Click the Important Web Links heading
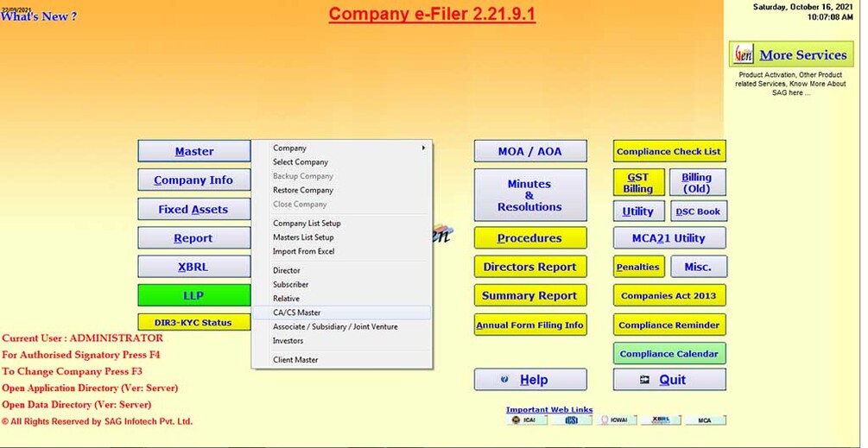The height and width of the screenshot is (448, 868). 549,410
